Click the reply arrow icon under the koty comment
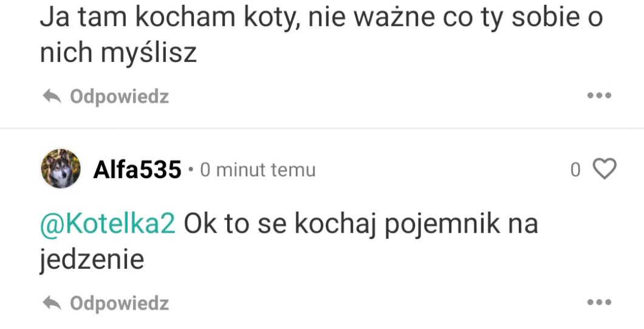This screenshot has width=644, height=329. pos(52,97)
